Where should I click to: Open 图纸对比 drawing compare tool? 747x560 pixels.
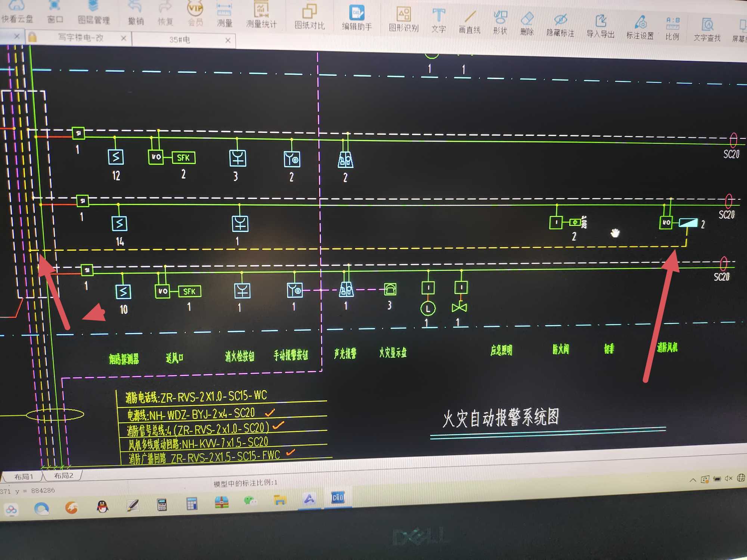tap(310, 17)
